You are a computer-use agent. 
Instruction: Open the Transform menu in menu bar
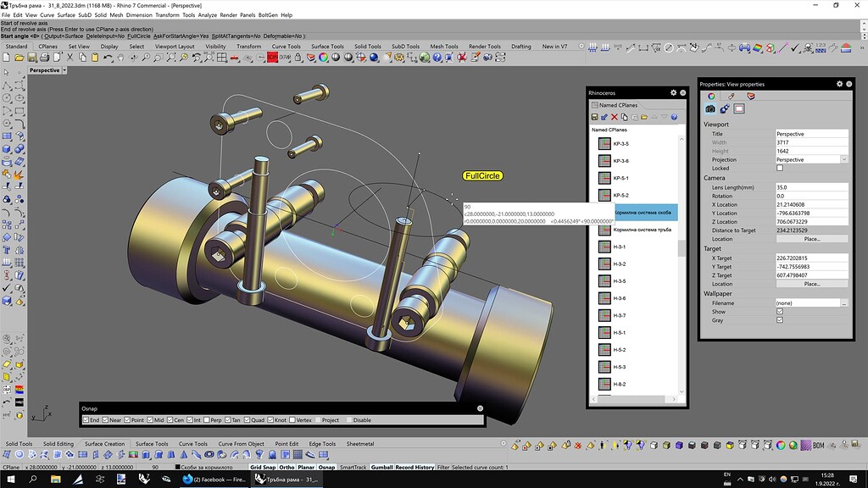point(167,15)
